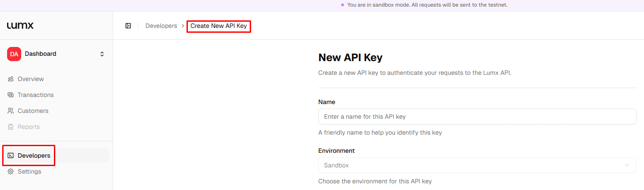Toggle the sidebar panel icon
Viewport: 644px width, 190px height.
[128, 26]
